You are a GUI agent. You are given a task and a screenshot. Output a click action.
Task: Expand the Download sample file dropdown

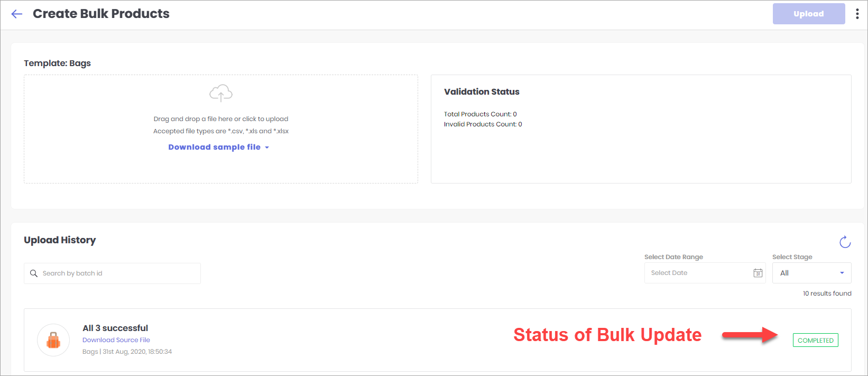(x=219, y=147)
